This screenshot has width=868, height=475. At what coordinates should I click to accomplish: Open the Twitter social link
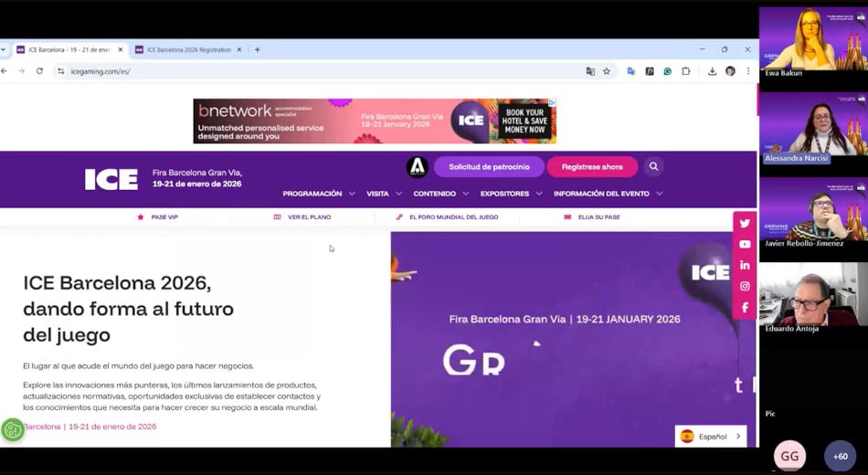(745, 224)
